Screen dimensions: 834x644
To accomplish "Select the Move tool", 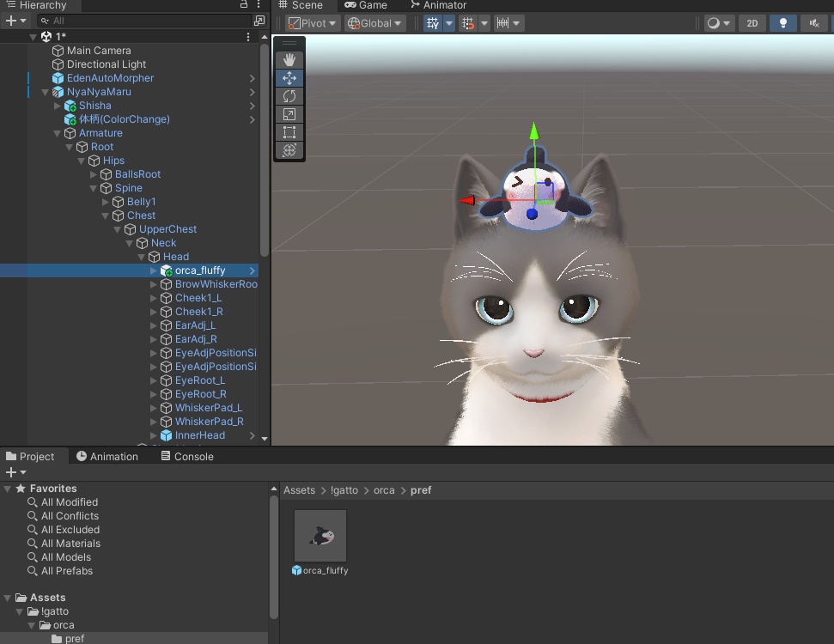I will [289, 78].
